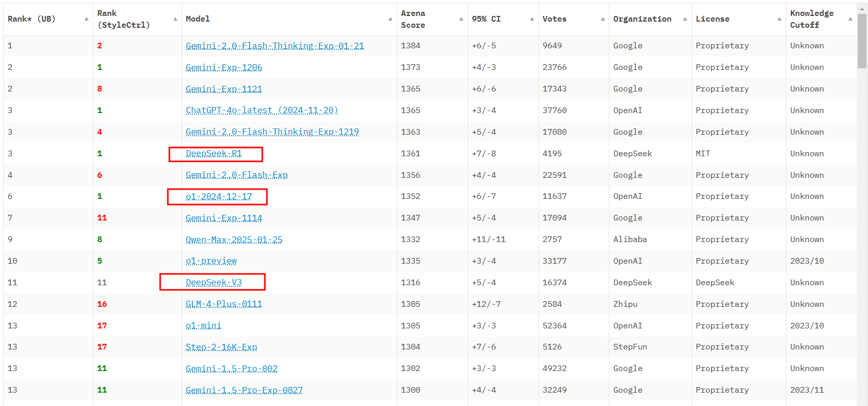Image resolution: width=868 pixels, height=406 pixels.
Task: Open Gemini-1.5-Pro-002 model link
Action: pyautogui.click(x=232, y=369)
